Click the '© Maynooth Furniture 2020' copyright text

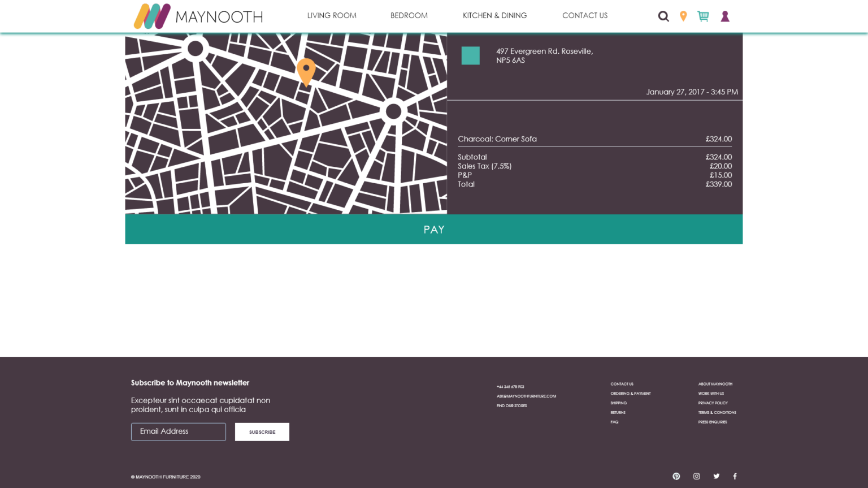(x=166, y=477)
